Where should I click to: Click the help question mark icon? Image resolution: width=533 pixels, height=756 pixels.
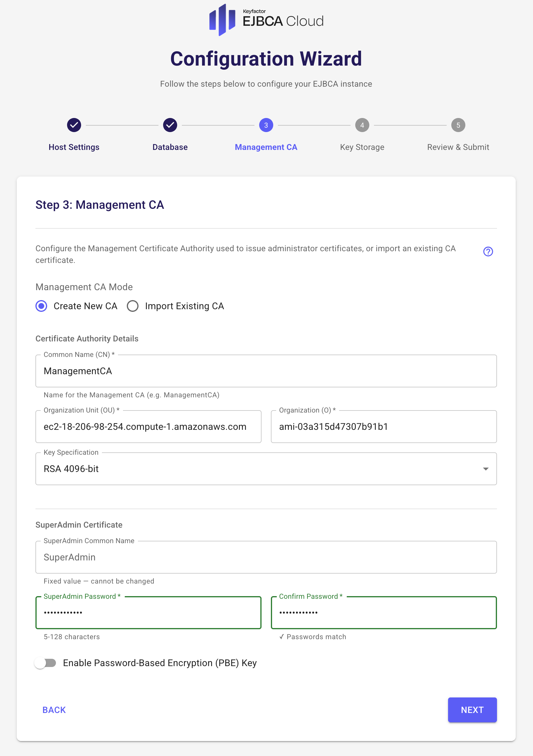pyautogui.click(x=488, y=252)
